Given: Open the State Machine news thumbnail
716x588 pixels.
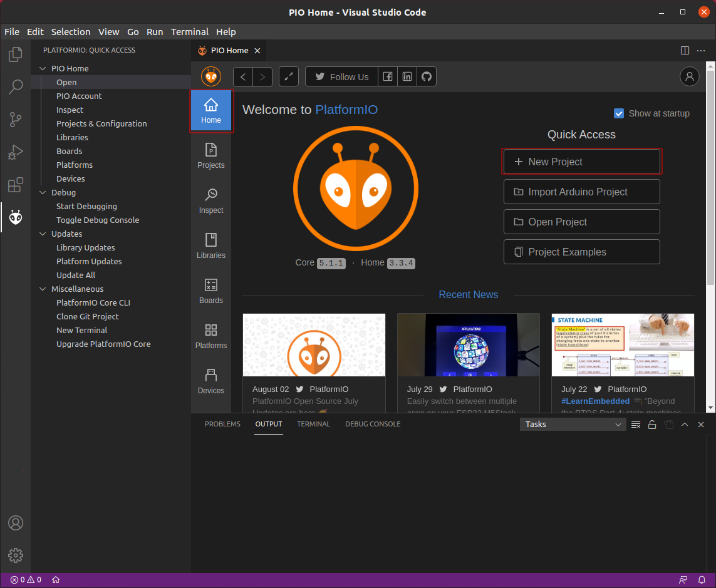Looking at the screenshot, I should pyautogui.click(x=623, y=345).
